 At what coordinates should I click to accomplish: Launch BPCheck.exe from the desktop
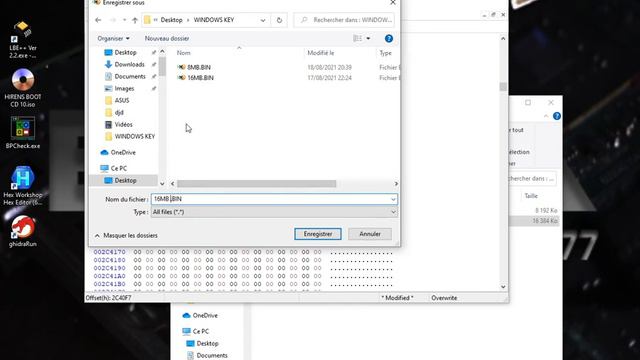[x=22, y=133]
